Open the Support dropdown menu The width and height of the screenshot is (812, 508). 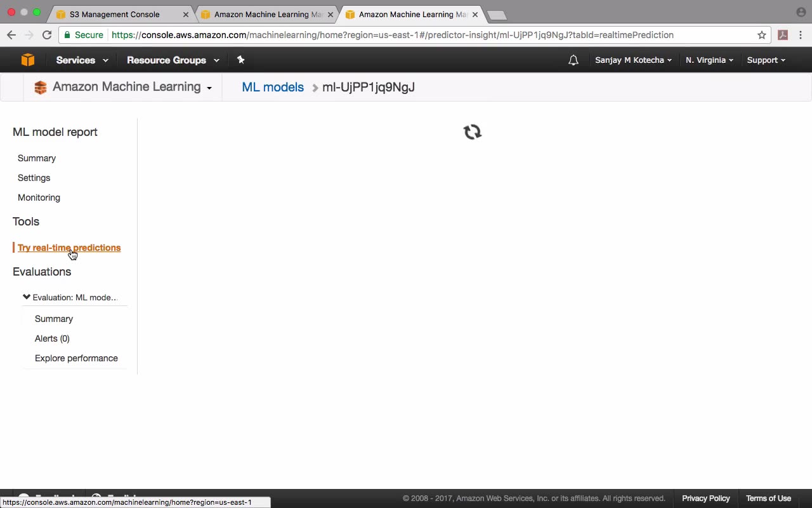coord(766,60)
